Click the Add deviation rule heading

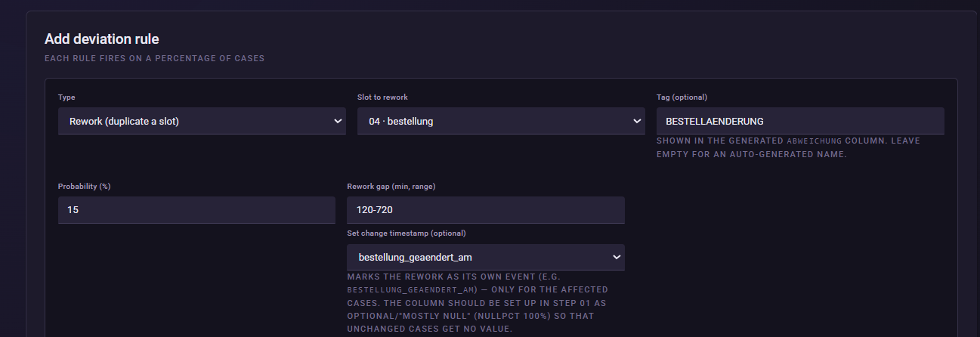[x=102, y=39]
